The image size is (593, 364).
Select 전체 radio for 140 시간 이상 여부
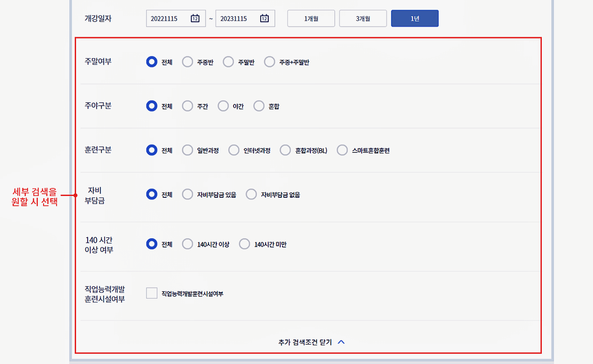152,244
